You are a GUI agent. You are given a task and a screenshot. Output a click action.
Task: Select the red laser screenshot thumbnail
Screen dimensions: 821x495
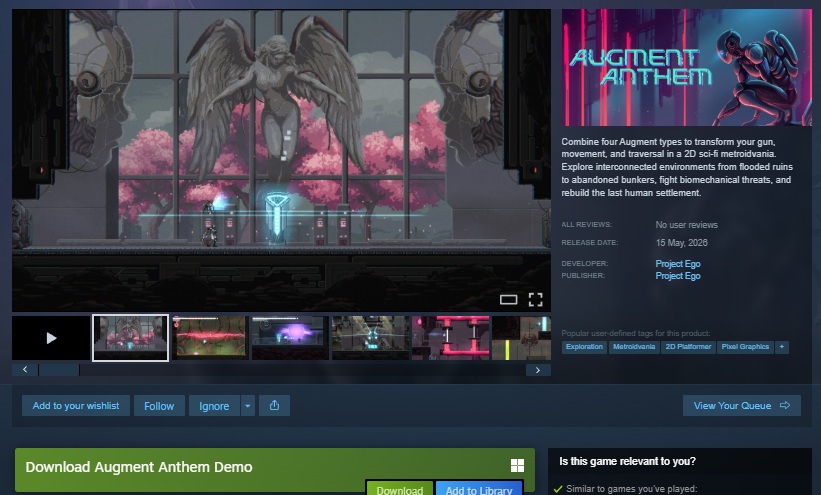(x=210, y=338)
